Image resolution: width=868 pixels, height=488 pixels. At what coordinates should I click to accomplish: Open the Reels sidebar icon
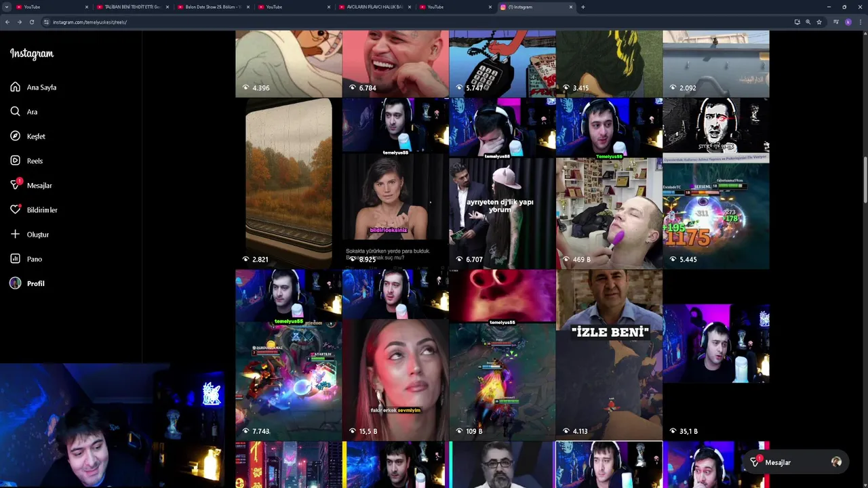coord(15,161)
